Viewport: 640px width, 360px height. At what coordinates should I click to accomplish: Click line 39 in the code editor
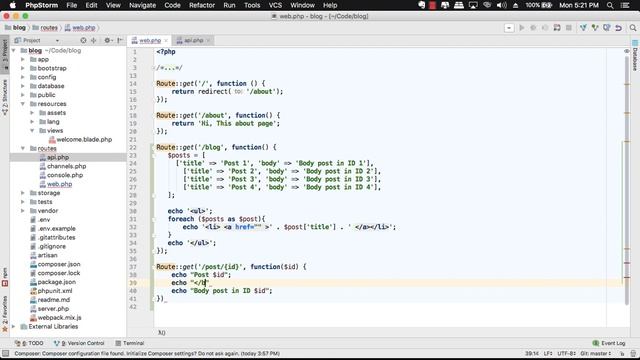coord(388,283)
